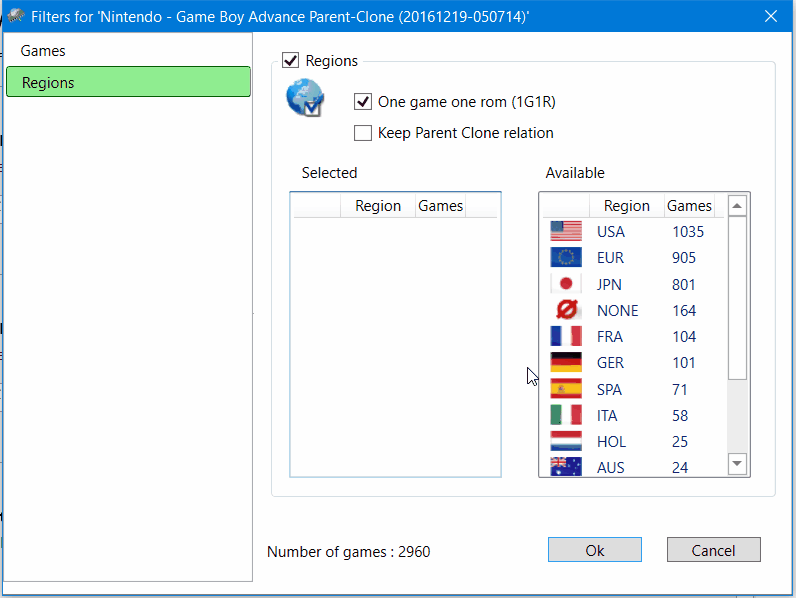Confirm filters with Ok button

click(x=594, y=550)
